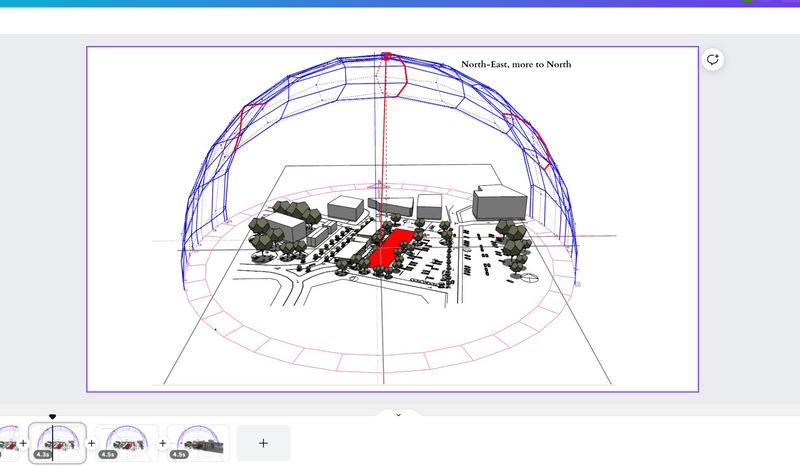Select the last page thumbnail with building rendering
The image size is (800, 466).
click(x=198, y=443)
